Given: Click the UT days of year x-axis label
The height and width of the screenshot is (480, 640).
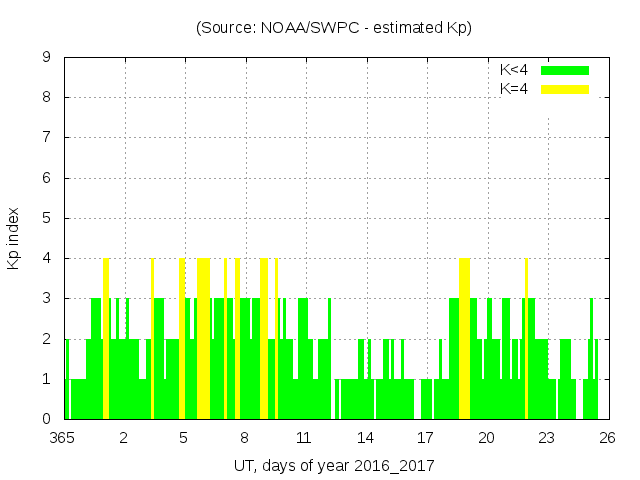Looking at the screenshot, I should tap(333, 465).
